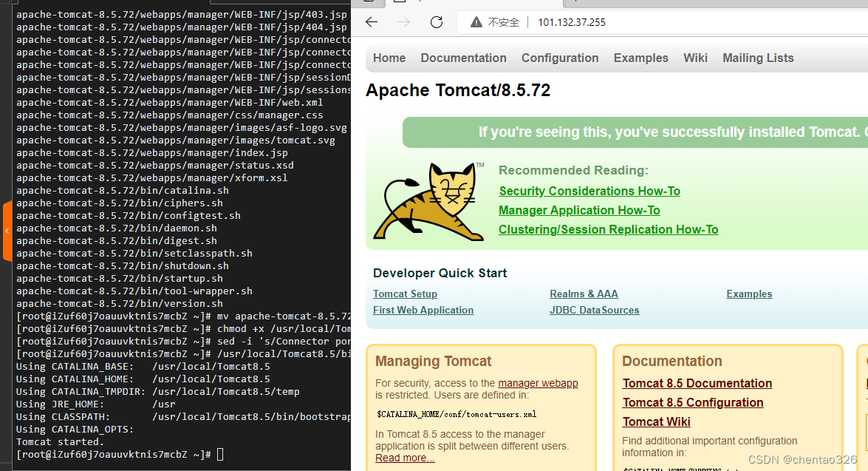Click the Developer Quick Start heading
This screenshot has width=868, height=471.
tap(440, 273)
